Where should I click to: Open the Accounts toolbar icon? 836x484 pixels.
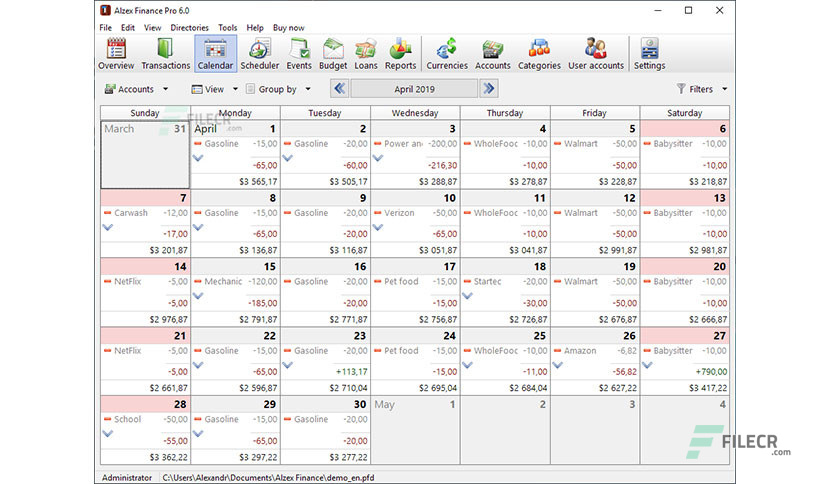tap(493, 54)
